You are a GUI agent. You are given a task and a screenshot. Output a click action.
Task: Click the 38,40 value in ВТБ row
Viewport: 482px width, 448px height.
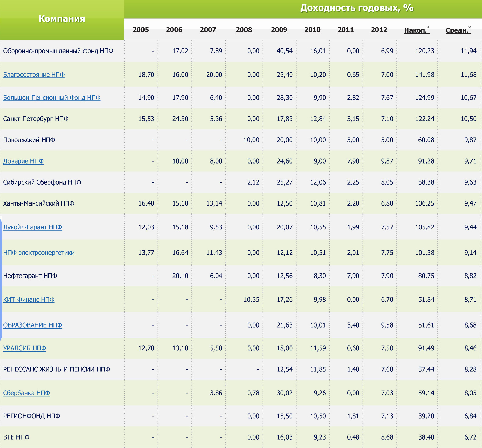(426, 437)
